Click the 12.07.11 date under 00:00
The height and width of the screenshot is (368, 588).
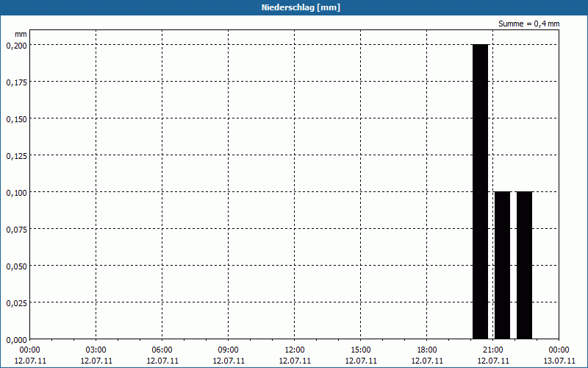30,361
